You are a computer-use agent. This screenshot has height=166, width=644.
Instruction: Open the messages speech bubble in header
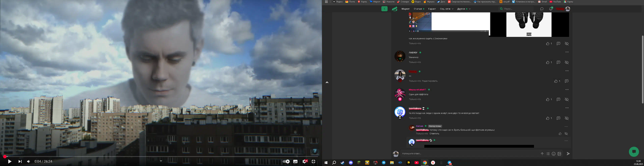(x=542, y=9)
